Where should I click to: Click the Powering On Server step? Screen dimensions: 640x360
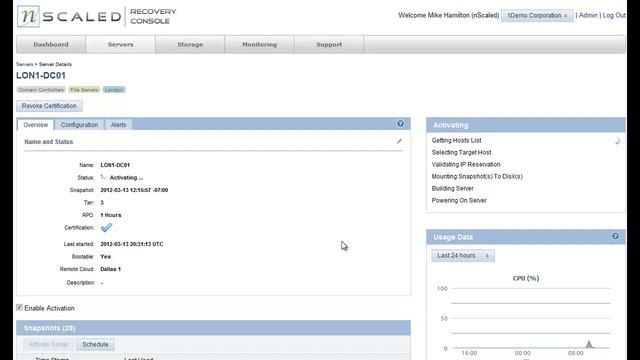[459, 200]
